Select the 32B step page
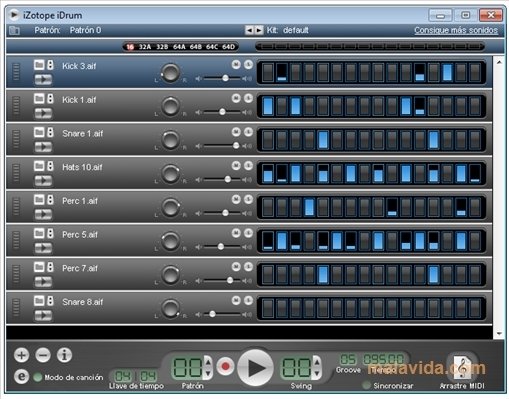The image size is (509, 399). tap(162, 47)
